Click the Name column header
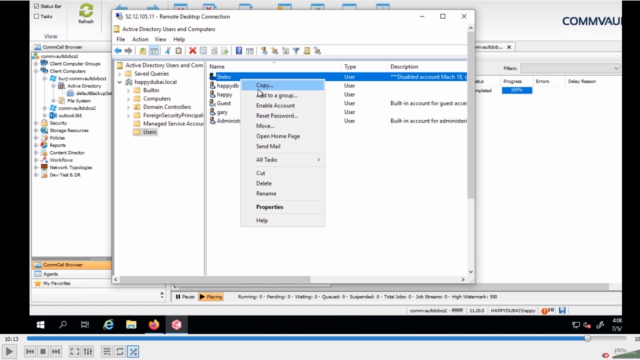640x360 pixels. point(274,67)
